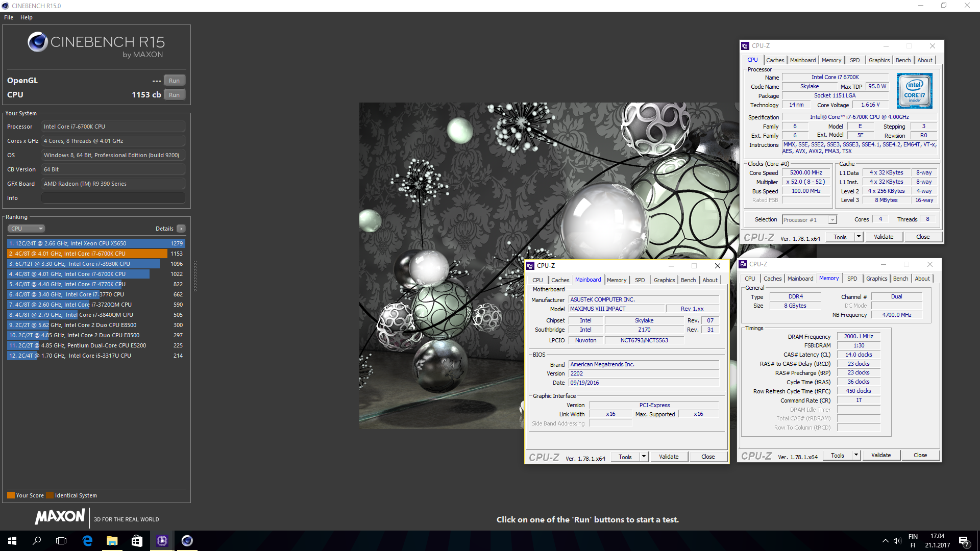Click Validate in top CPU-Z window
The image size is (980, 551).
pyautogui.click(x=884, y=237)
